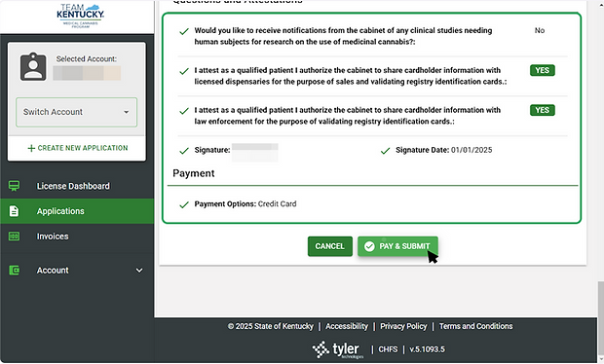The width and height of the screenshot is (604, 364).
Task: Click the 'Selected Account:' label
Action: tap(87, 58)
